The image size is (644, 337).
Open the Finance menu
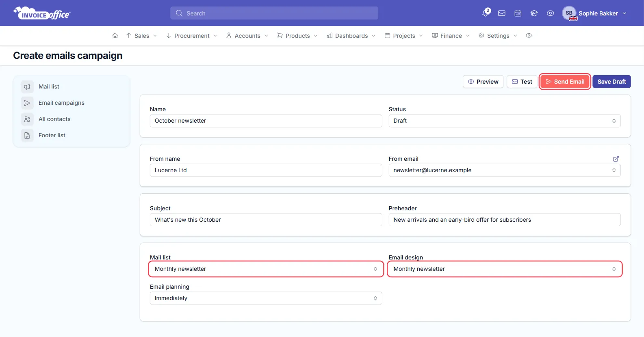tap(451, 36)
